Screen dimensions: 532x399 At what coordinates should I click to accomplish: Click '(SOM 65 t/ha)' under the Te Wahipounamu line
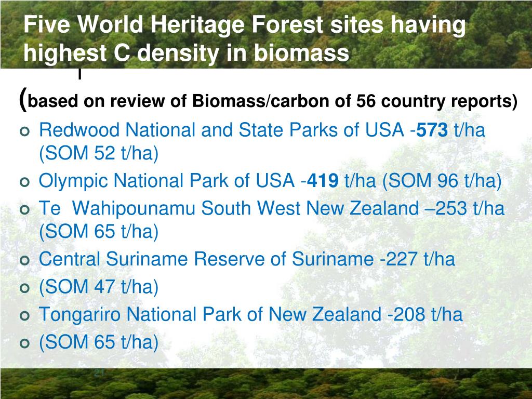[99, 231]
